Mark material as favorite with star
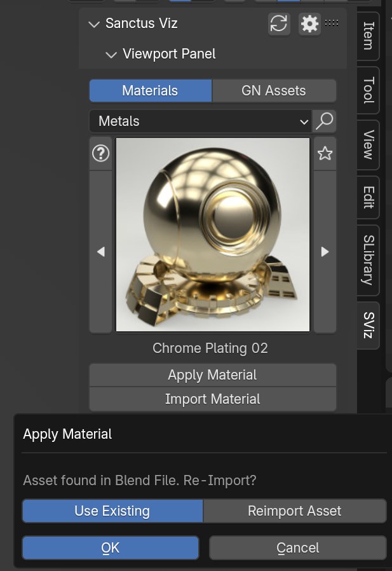The image size is (392, 571). [325, 153]
